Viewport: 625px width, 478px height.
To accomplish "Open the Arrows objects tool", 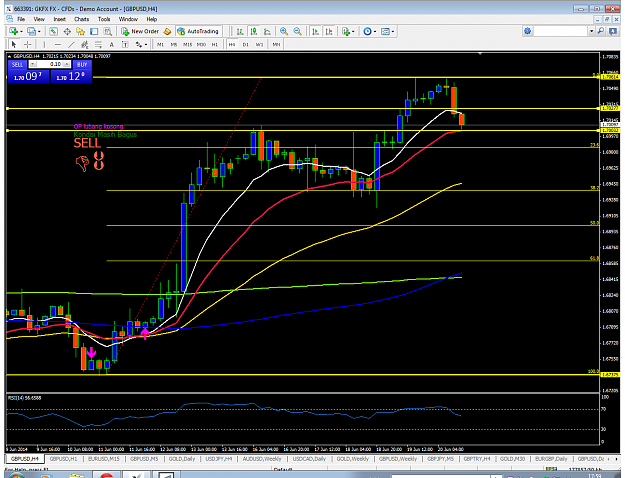I will 139,44.
